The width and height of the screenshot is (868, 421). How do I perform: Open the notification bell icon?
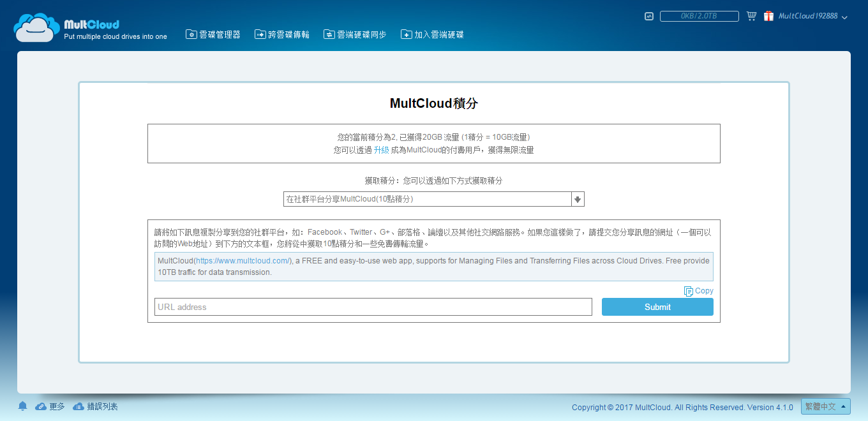[x=23, y=406]
